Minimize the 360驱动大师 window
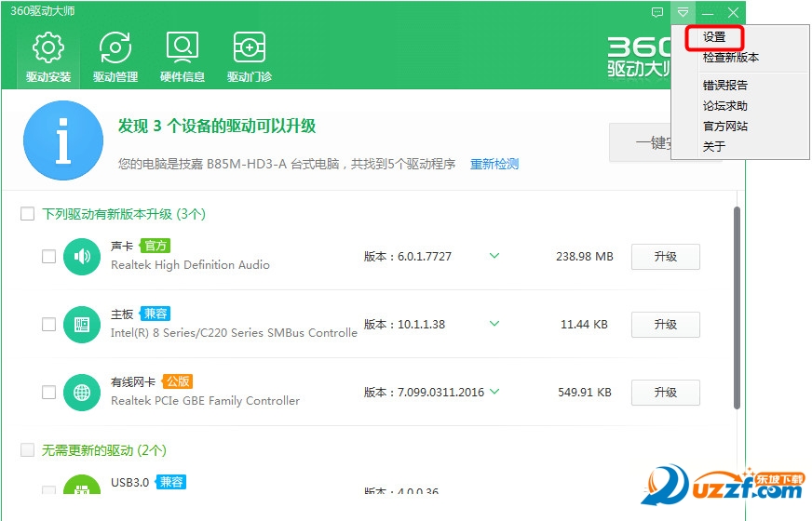 (x=708, y=12)
